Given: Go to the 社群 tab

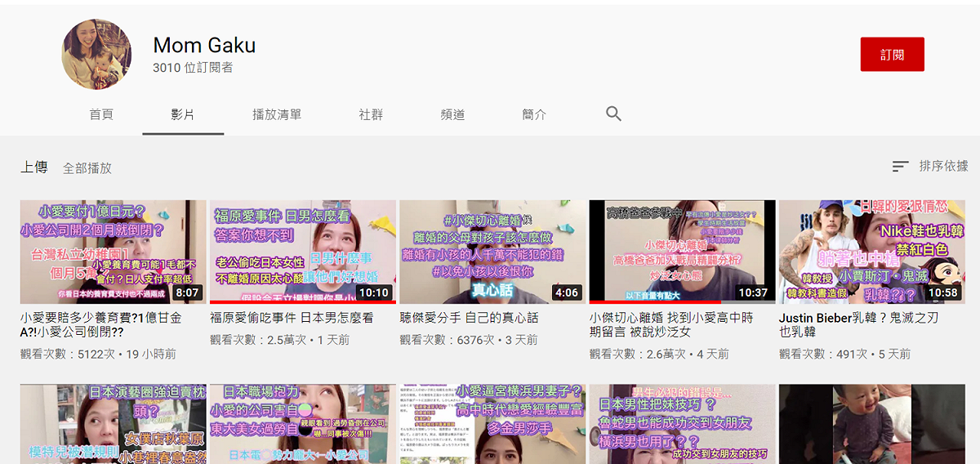Looking at the screenshot, I should [371, 114].
